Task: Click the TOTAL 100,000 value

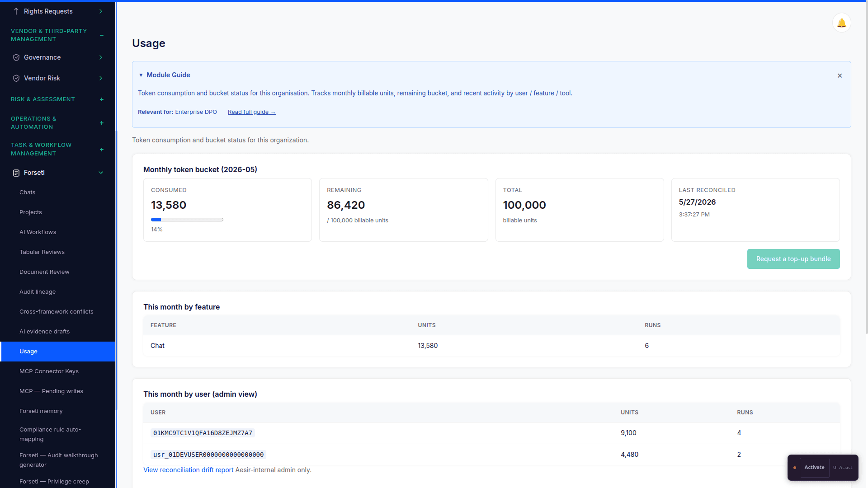Action: tap(524, 205)
